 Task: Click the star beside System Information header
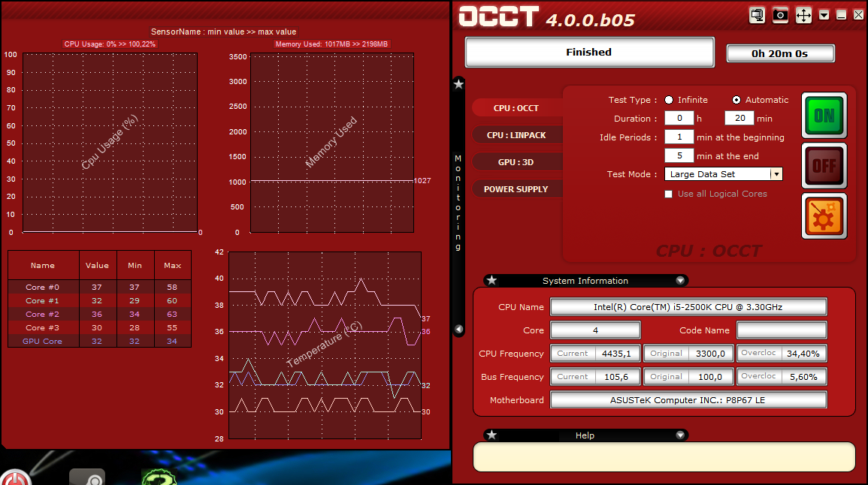(x=491, y=281)
